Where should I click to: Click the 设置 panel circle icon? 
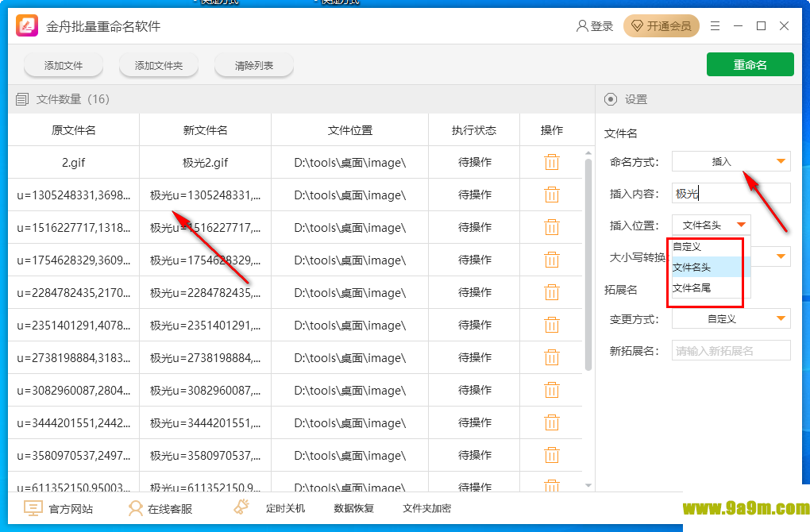coord(611,99)
